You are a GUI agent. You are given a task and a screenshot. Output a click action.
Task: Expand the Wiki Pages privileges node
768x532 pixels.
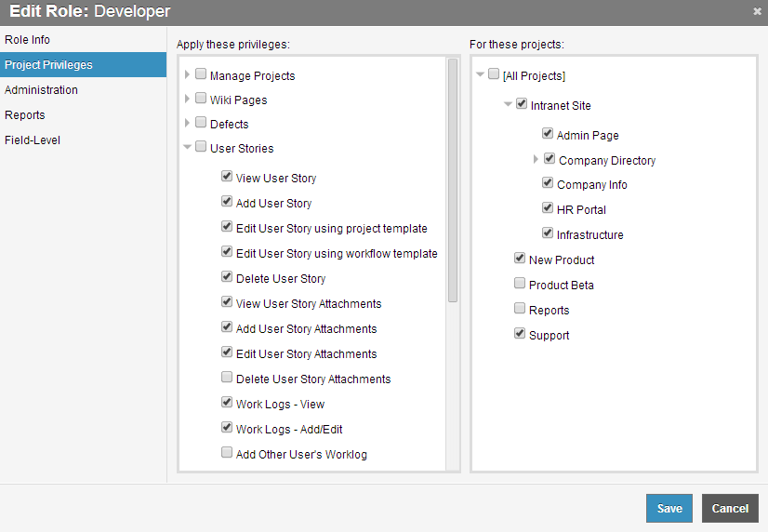[187, 99]
